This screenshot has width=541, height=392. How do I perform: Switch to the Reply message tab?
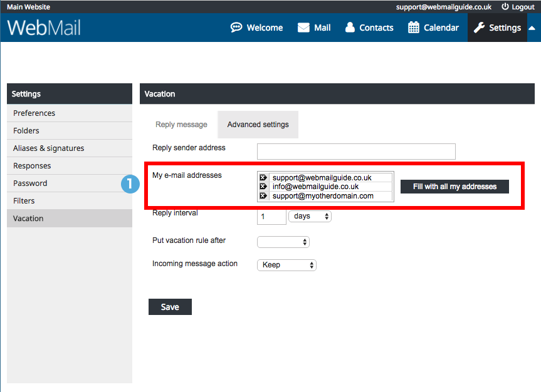(181, 125)
